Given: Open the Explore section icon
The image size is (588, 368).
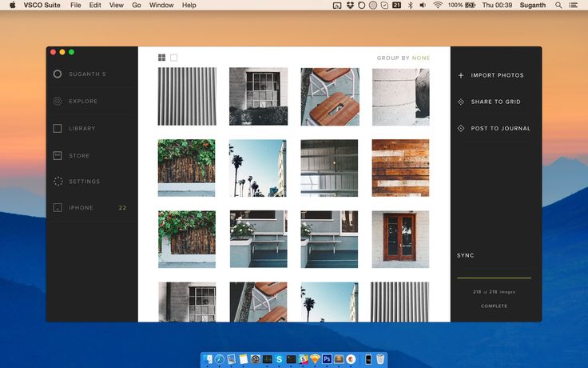Looking at the screenshot, I should point(58,102).
